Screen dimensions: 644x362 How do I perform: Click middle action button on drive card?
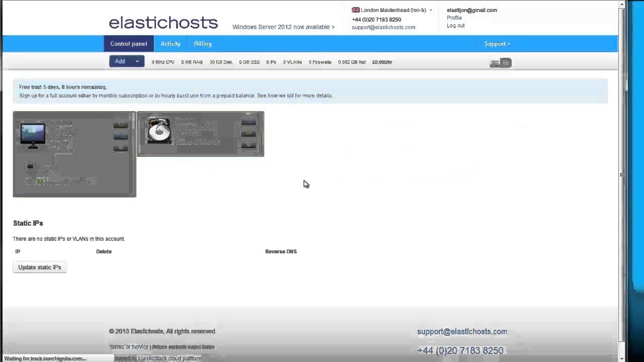249,133
